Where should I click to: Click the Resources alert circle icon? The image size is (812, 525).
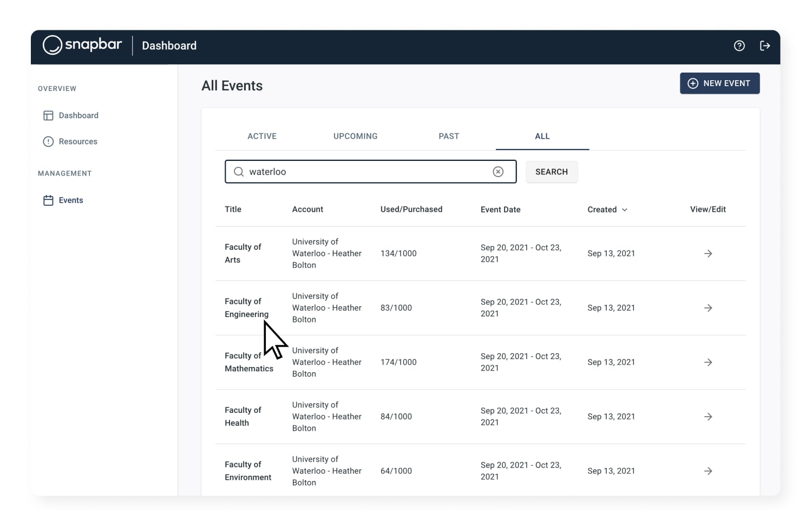[x=48, y=141]
